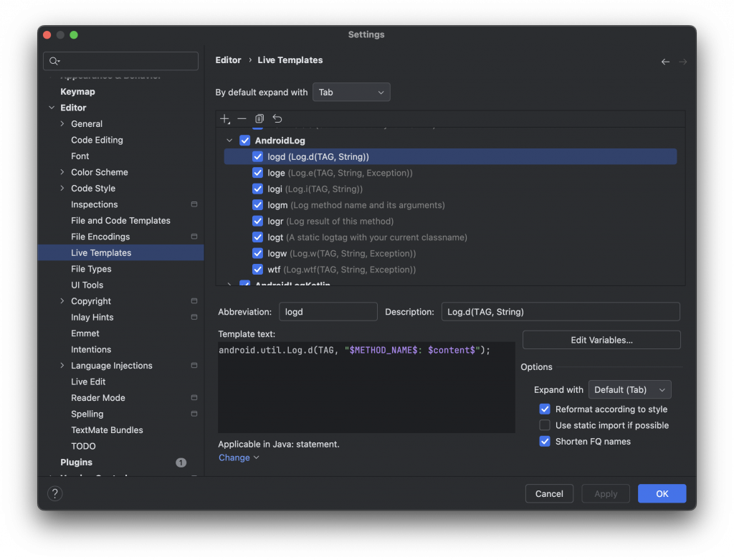Screen dimensions: 734x560
Task: Uncheck the logd template checkbox
Action: pos(258,156)
